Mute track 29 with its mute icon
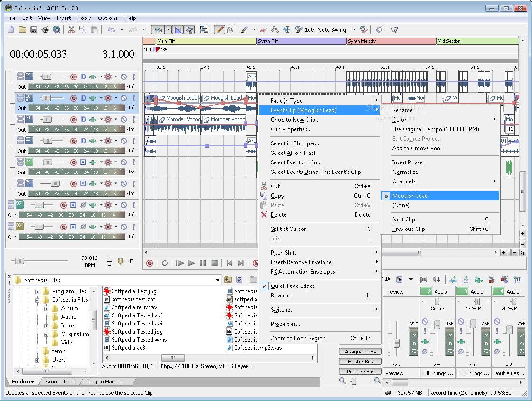 coord(124,76)
